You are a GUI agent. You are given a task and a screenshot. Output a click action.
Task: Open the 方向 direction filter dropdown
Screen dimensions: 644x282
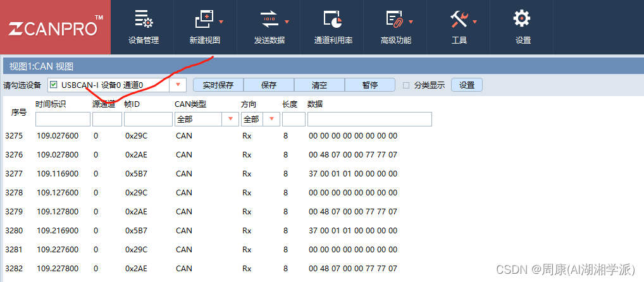click(x=272, y=119)
